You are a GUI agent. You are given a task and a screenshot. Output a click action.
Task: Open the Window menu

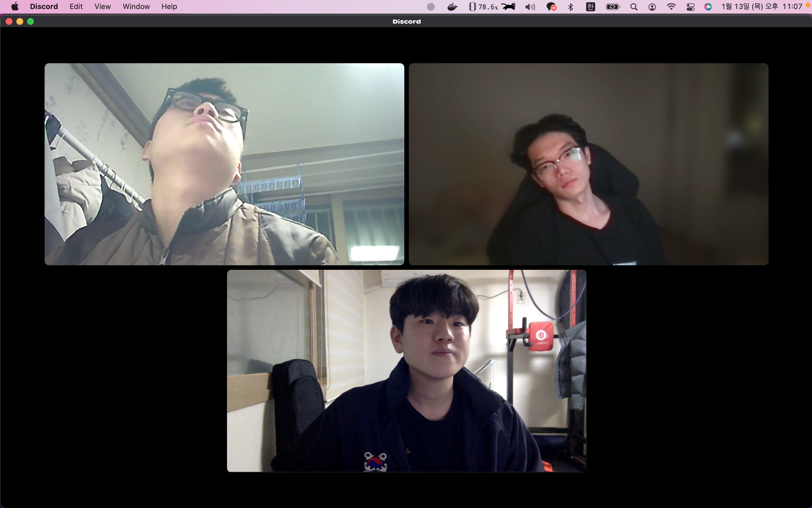click(x=136, y=7)
